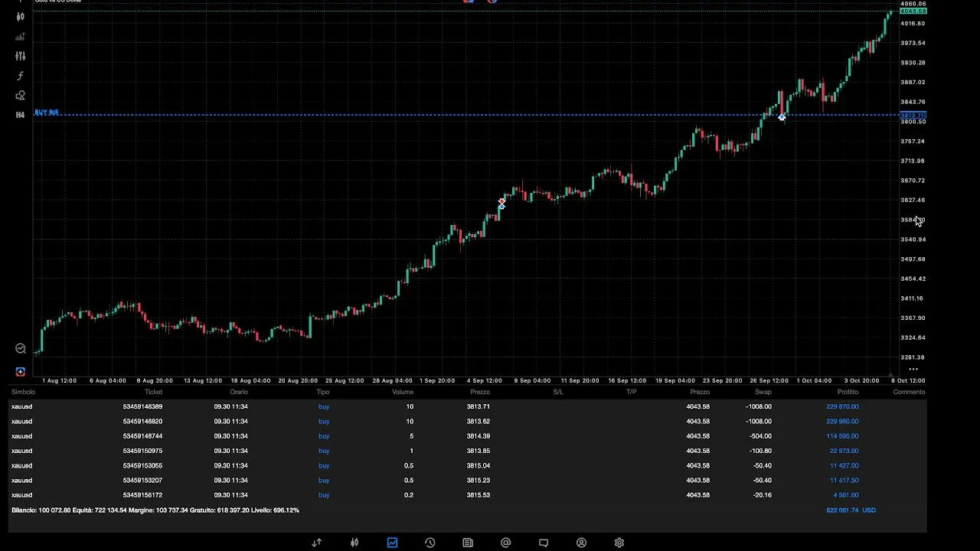This screenshot has width=980, height=551.
Task: Open the Quotes arrows tab icon
Action: [316, 543]
